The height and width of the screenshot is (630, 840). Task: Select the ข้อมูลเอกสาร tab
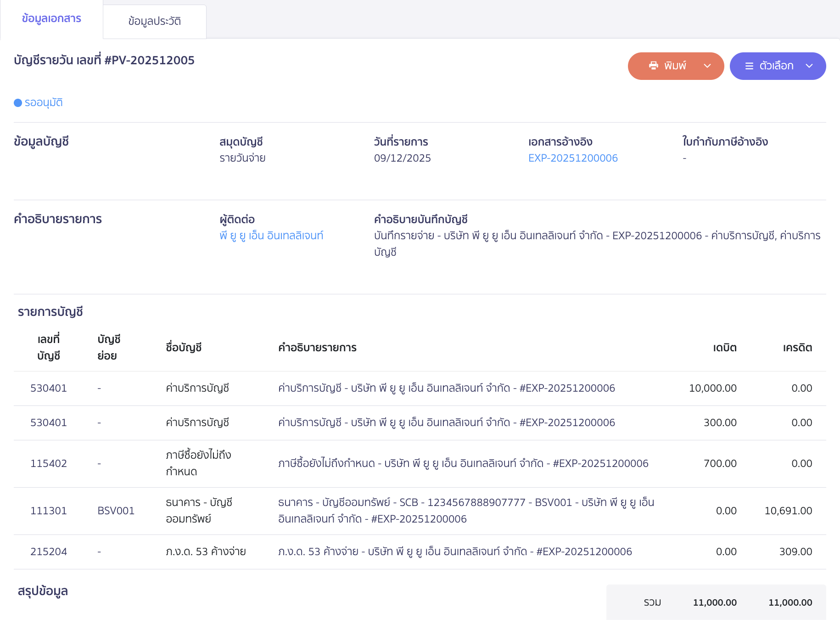(51, 19)
